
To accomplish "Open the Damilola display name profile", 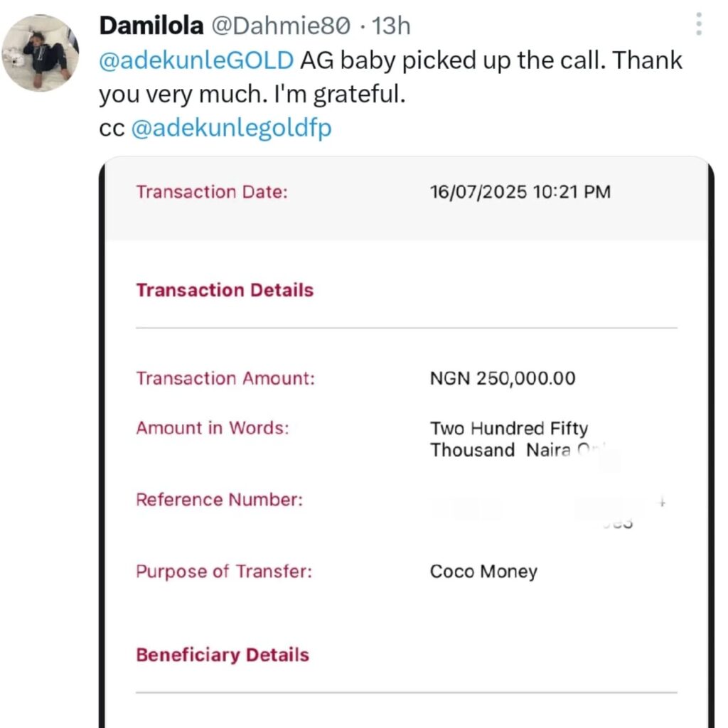I will click(150, 26).
